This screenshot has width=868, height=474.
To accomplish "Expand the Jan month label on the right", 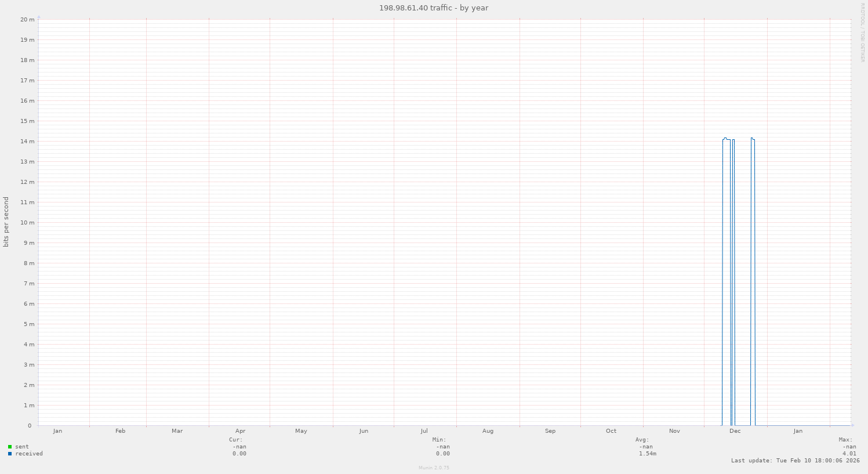I will tap(798, 431).
